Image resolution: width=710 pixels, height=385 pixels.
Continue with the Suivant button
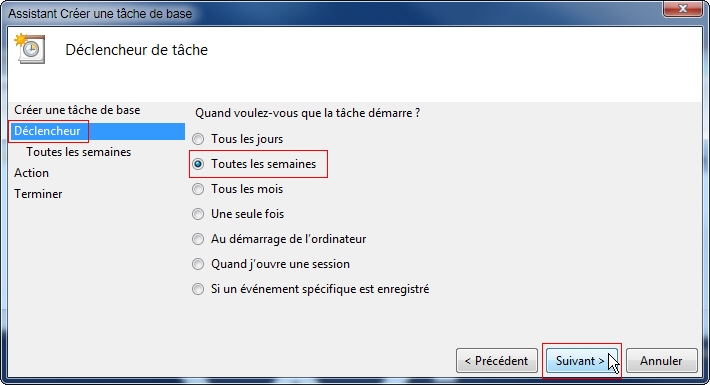[581, 361]
